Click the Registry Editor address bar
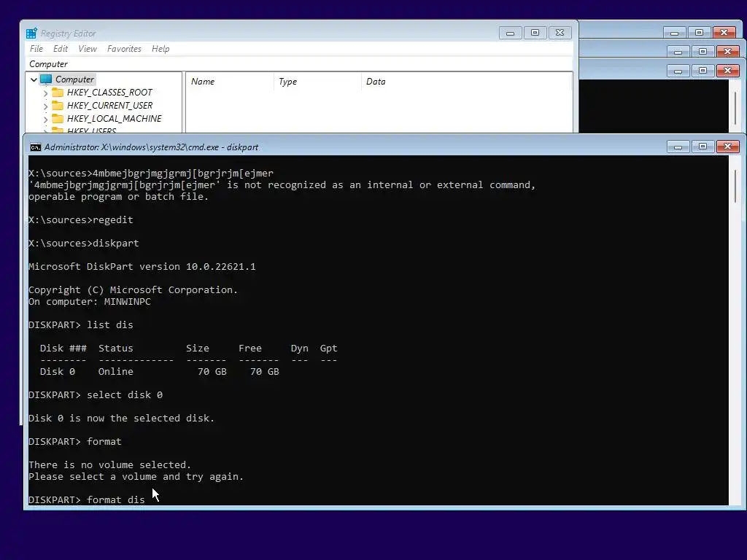 point(298,64)
